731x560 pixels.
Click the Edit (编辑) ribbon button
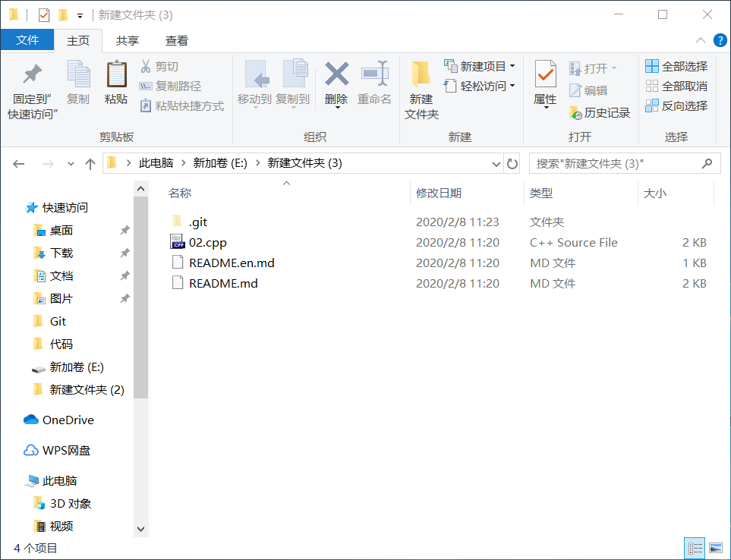[x=588, y=90]
